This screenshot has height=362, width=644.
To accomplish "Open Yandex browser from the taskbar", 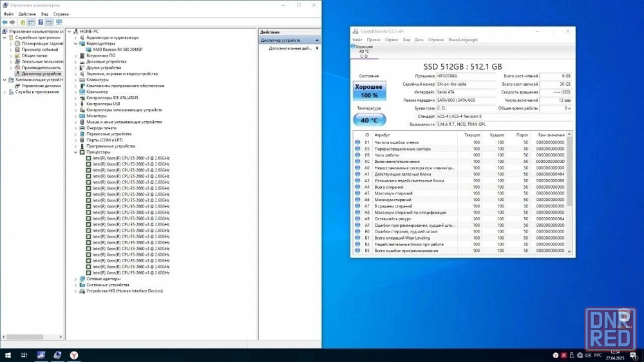I will 74,355.
